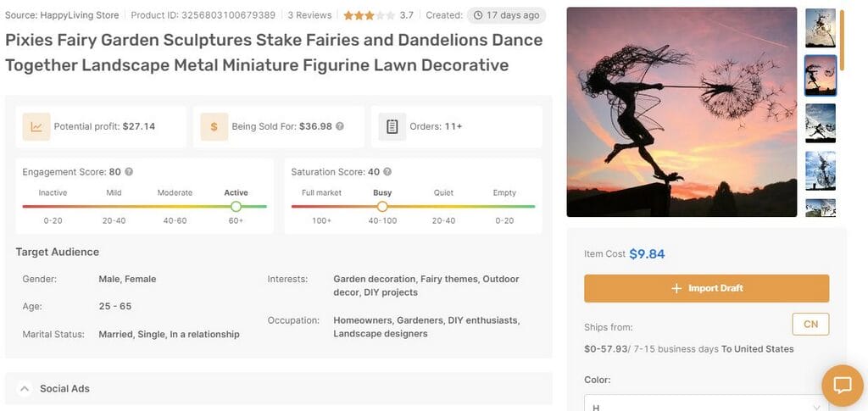Click the star rating display

(370, 15)
